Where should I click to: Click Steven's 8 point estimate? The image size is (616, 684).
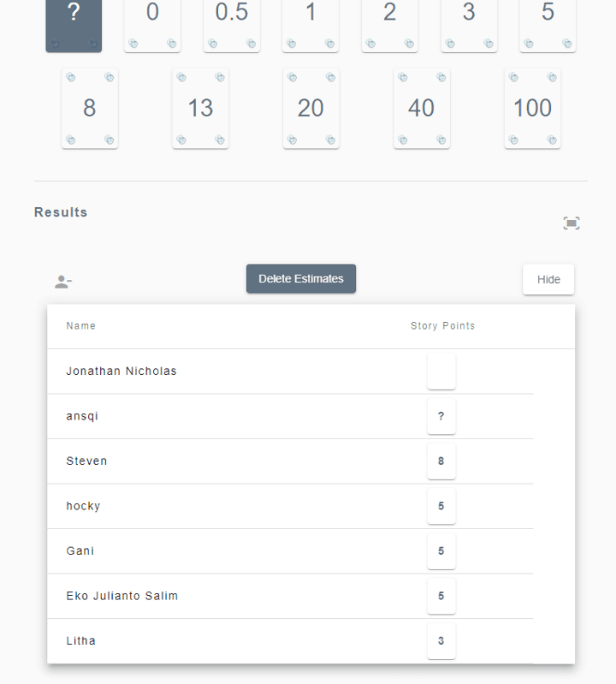pyautogui.click(x=441, y=461)
